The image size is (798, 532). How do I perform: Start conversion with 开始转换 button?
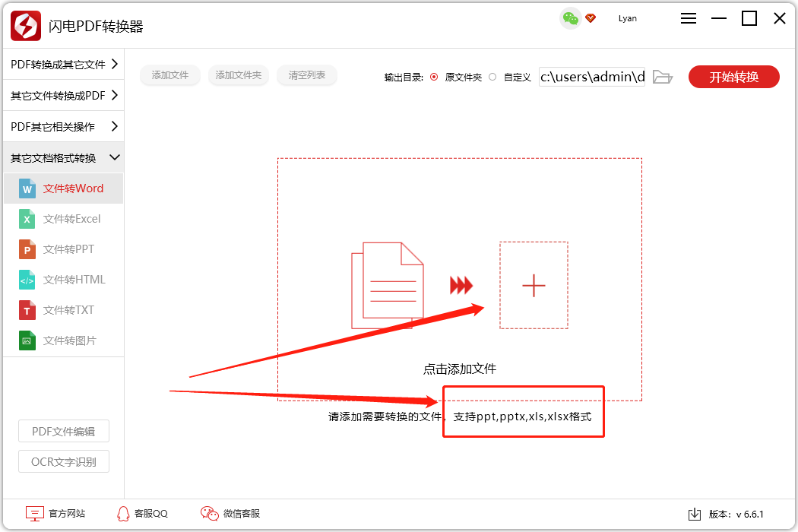[734, 77]
